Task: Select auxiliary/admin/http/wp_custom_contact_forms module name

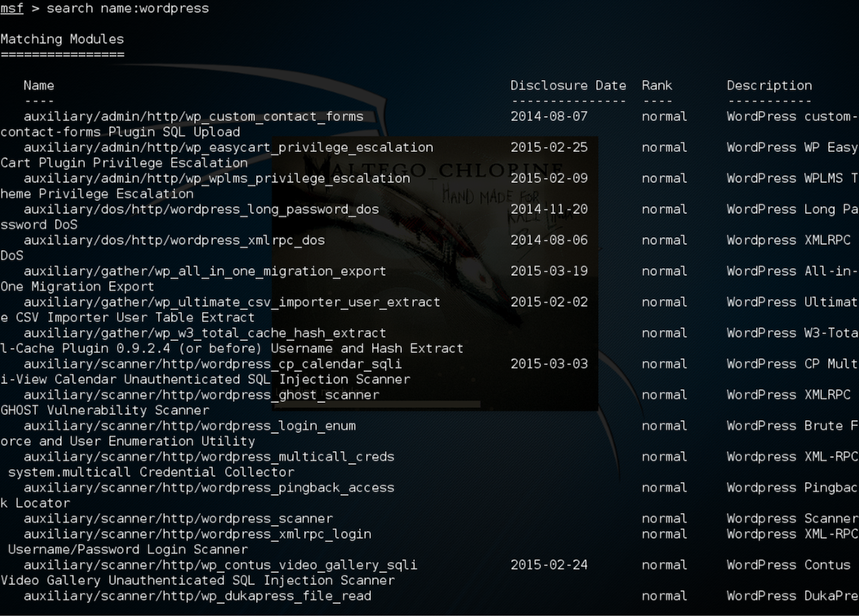Action: pos(193,117)
